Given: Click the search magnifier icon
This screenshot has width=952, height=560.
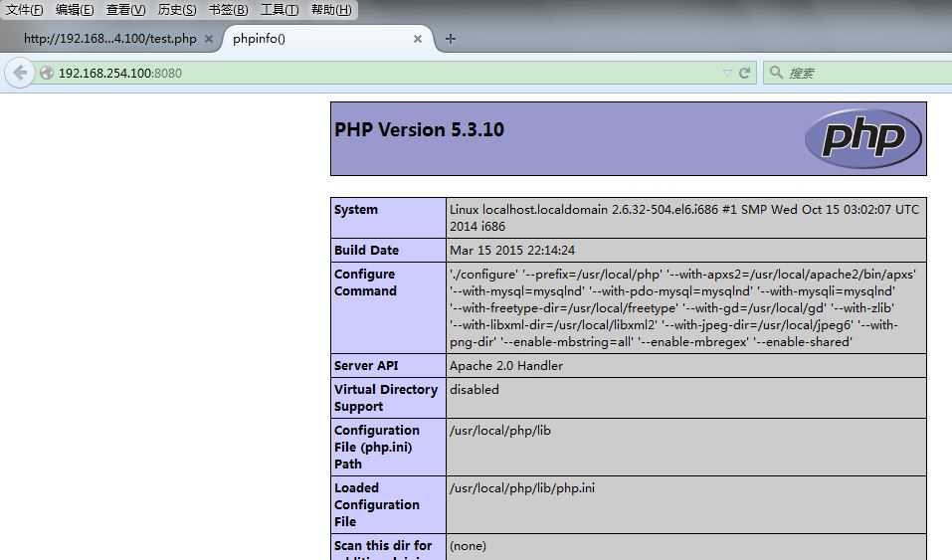Looking at the screenshot, I should 776,73.
